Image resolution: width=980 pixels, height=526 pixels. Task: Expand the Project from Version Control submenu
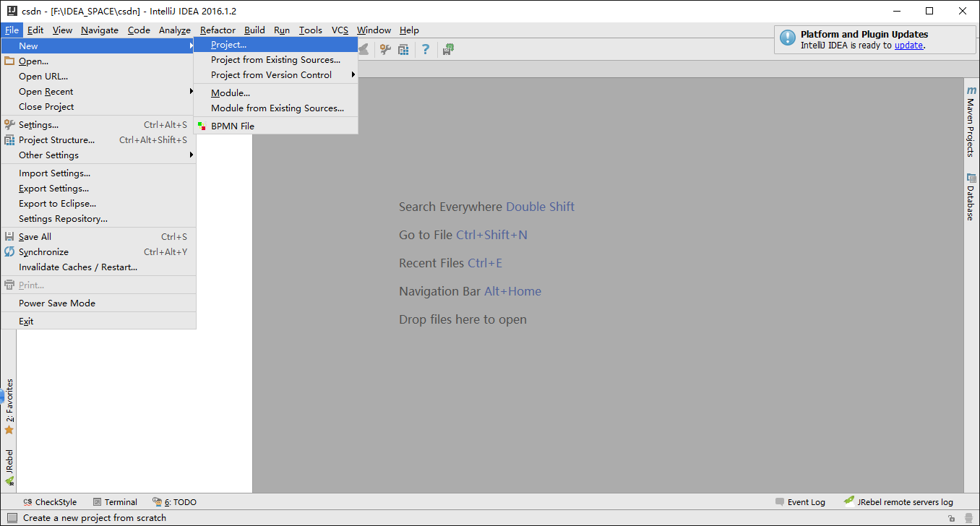tap(275, 75)
